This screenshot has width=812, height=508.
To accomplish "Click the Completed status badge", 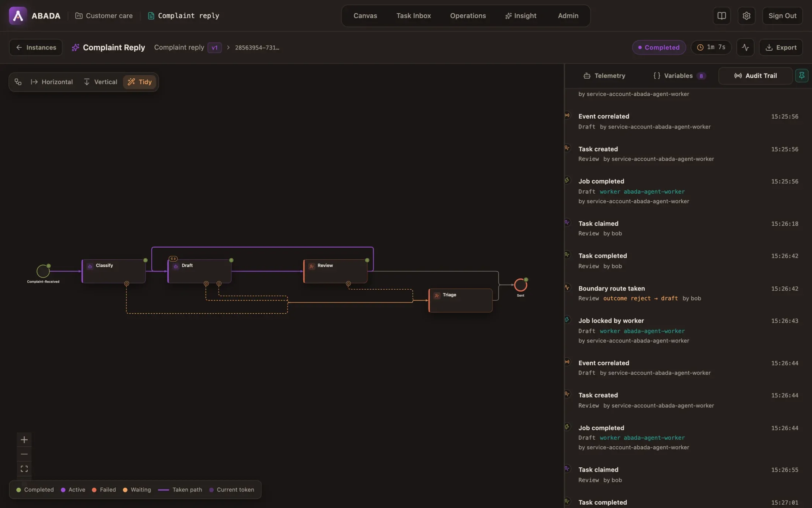I will [x=658, y=47].
